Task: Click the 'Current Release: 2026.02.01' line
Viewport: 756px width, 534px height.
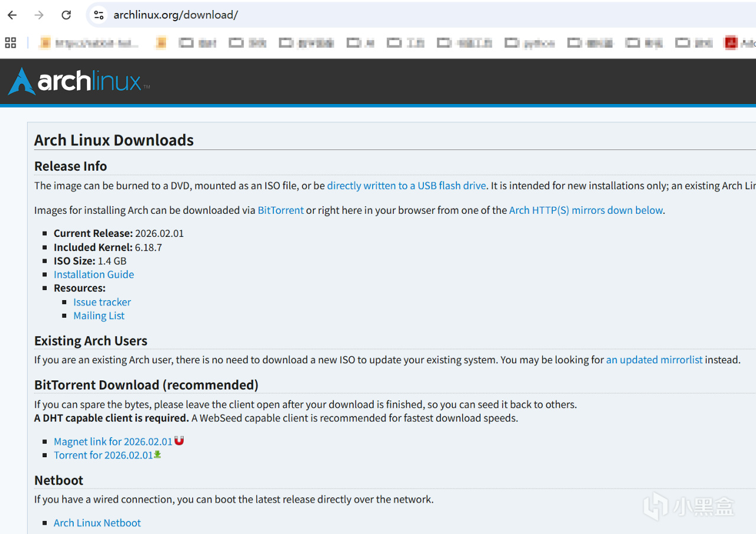Action: 119,233
